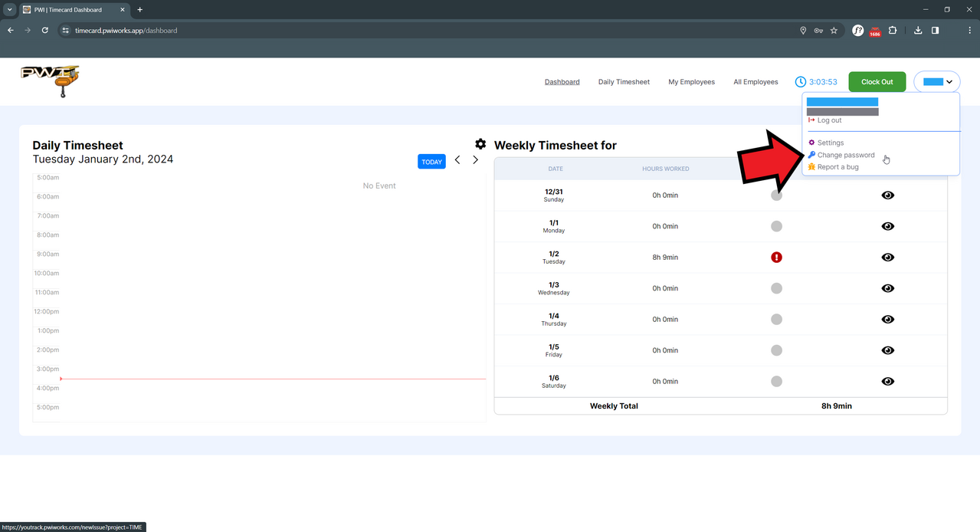Click the PWI logo in the header
This screenshot has width=980, height=532.
point(50,80)
